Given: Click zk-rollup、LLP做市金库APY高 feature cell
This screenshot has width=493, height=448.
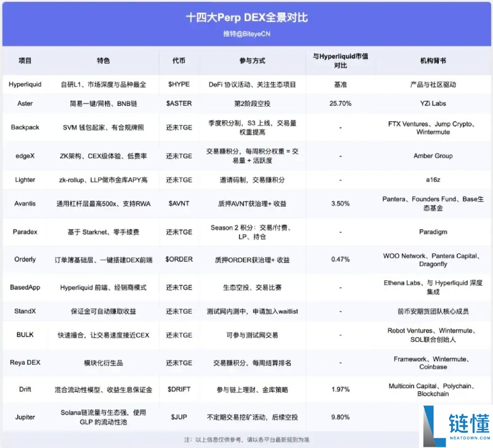Looking at the screenshot, I should coord(103,180).
